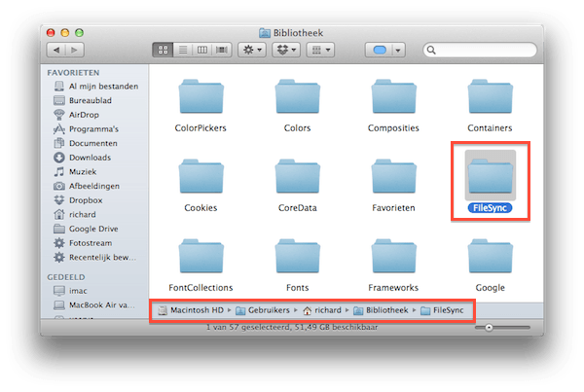584x392 pixels.
Task: Select shared MacBook Air va... in sidebar
Action: pyautogui.click(x=94, y=304)
